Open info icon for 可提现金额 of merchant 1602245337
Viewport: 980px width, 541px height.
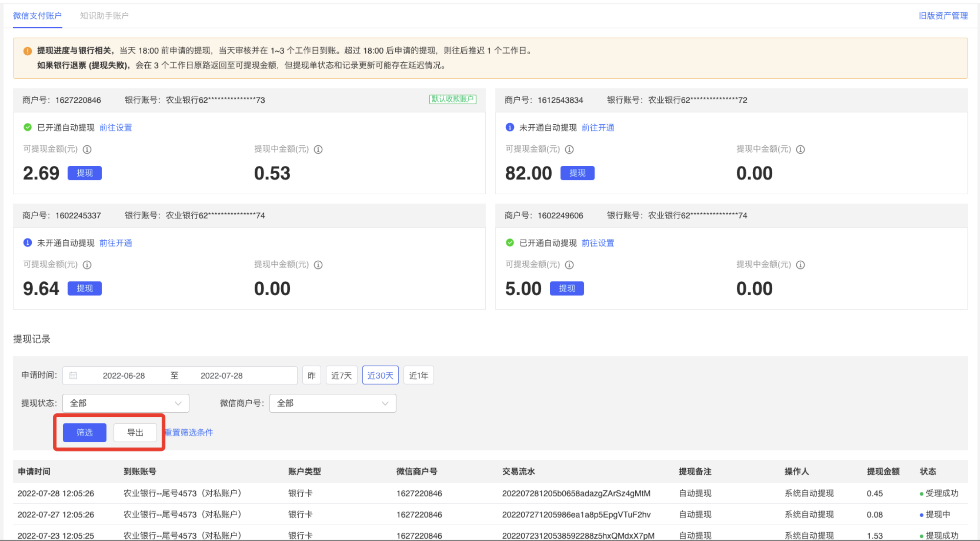[87, 265]
